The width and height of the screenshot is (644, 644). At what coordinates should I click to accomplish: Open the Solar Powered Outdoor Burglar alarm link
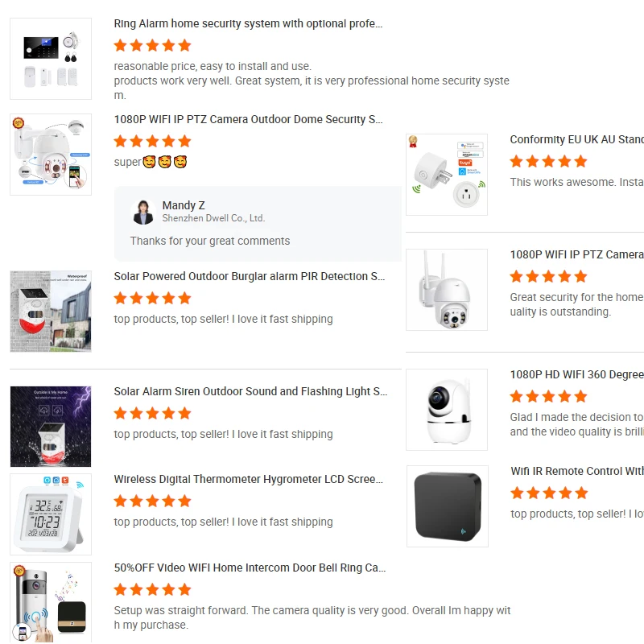pyautogui.click(x=250, y=276)
